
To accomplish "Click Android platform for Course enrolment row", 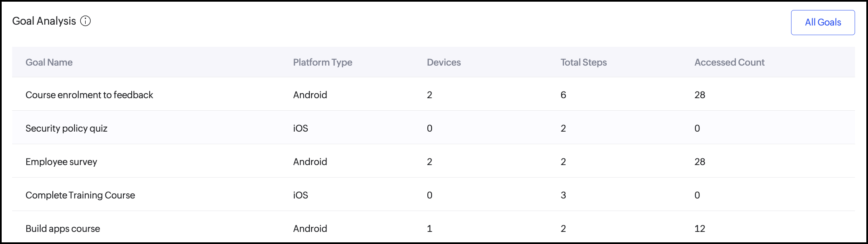I will point(310,95).
